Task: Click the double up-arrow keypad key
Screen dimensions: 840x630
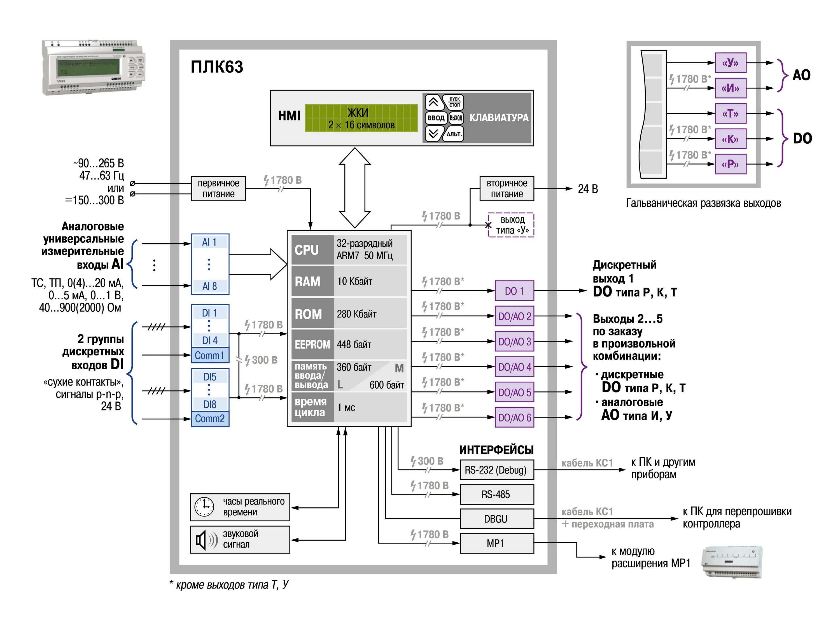Action: click(x=433, y=102)
